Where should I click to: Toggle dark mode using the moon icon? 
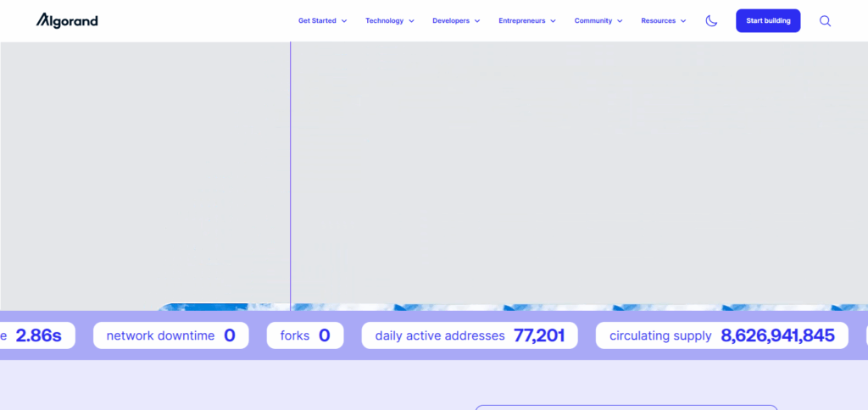point(711,20)
